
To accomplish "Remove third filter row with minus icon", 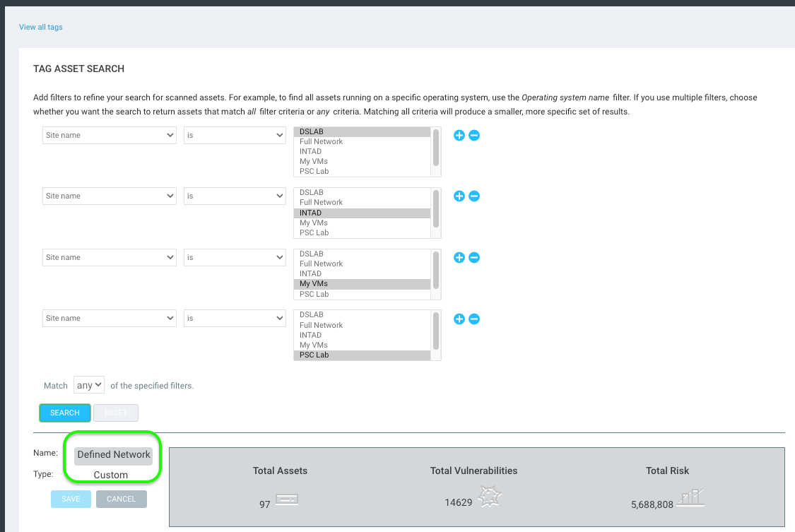I will click(474, 257).
